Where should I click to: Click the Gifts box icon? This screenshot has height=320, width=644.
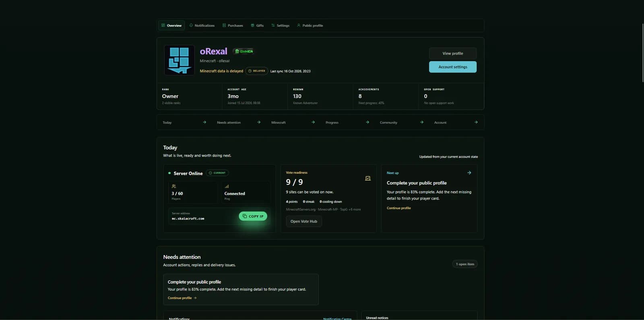coord(252,25)
